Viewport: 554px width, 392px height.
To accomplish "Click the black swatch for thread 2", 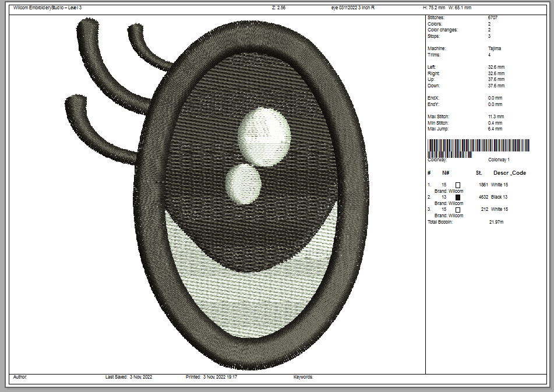I will [x=458, y=197].
